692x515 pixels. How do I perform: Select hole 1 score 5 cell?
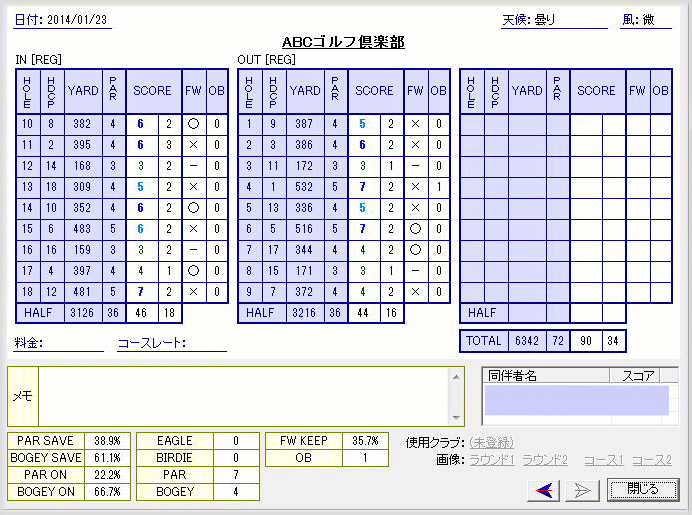click(x=364, y=124)
